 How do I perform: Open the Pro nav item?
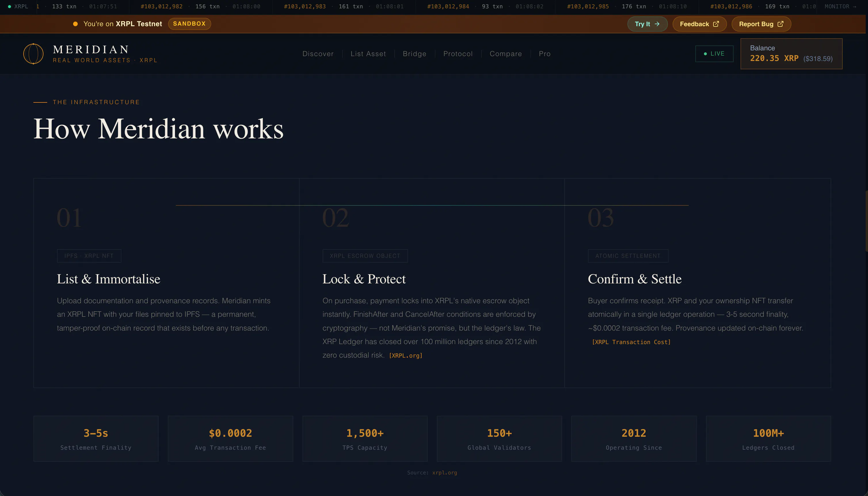pos(545,54)
